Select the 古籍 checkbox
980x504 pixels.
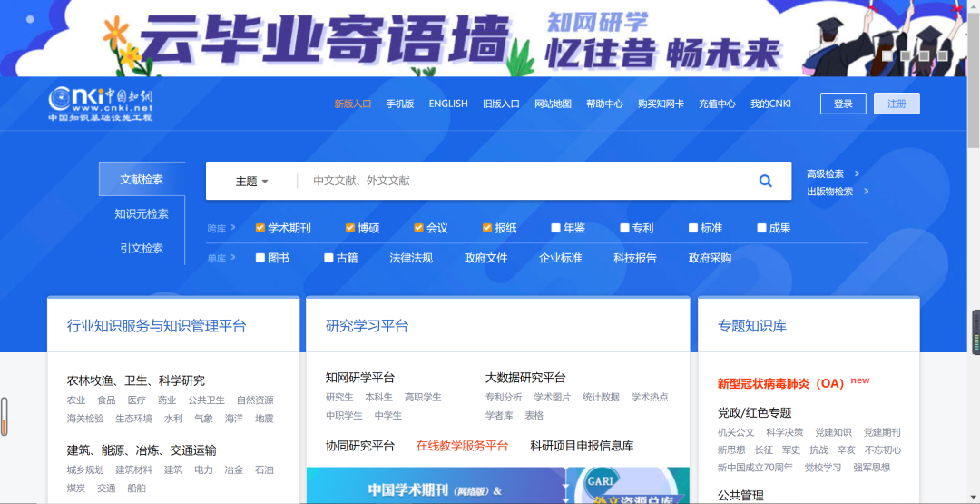(328, 258)
